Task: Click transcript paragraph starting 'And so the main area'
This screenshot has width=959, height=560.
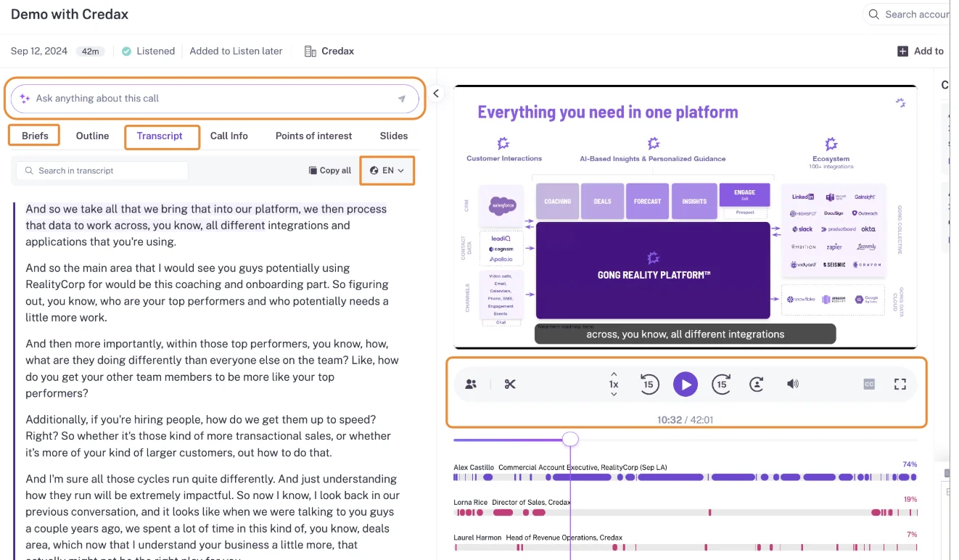Action: point(207,292)
